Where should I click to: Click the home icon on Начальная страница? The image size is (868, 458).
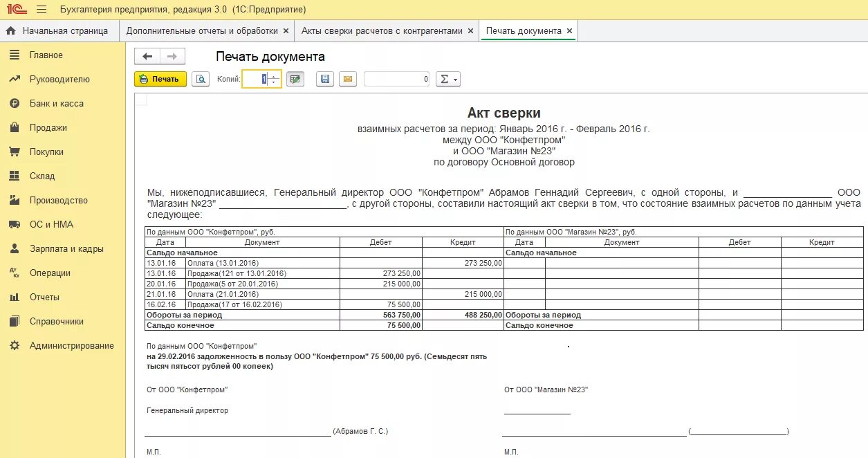pyautogui.click(x=10, y=30)
